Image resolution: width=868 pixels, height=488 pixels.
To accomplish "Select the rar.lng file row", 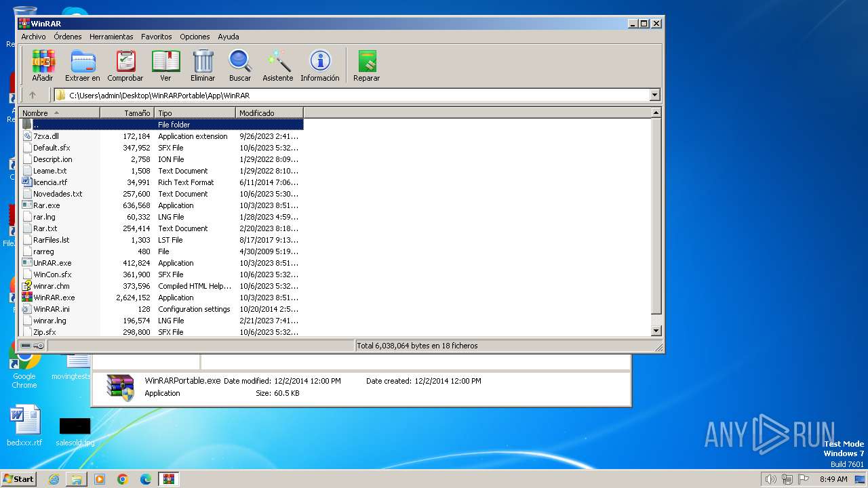I will pos(162,217).
